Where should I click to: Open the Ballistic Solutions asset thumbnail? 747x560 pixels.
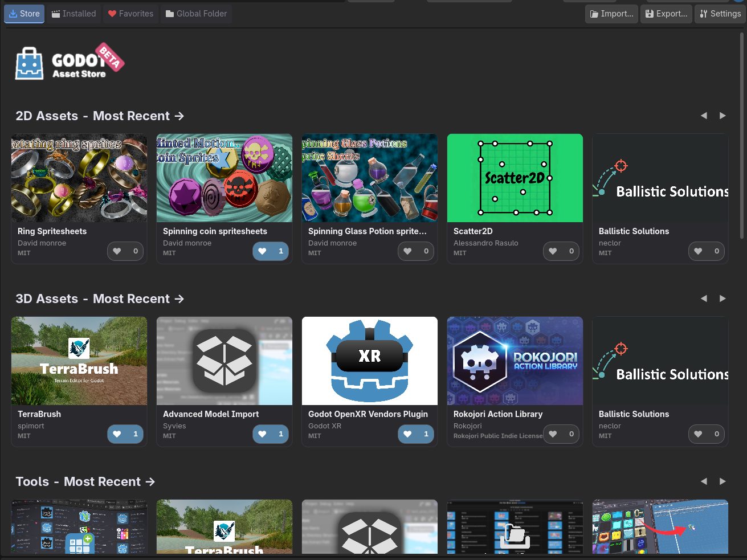tap(660, 178)
